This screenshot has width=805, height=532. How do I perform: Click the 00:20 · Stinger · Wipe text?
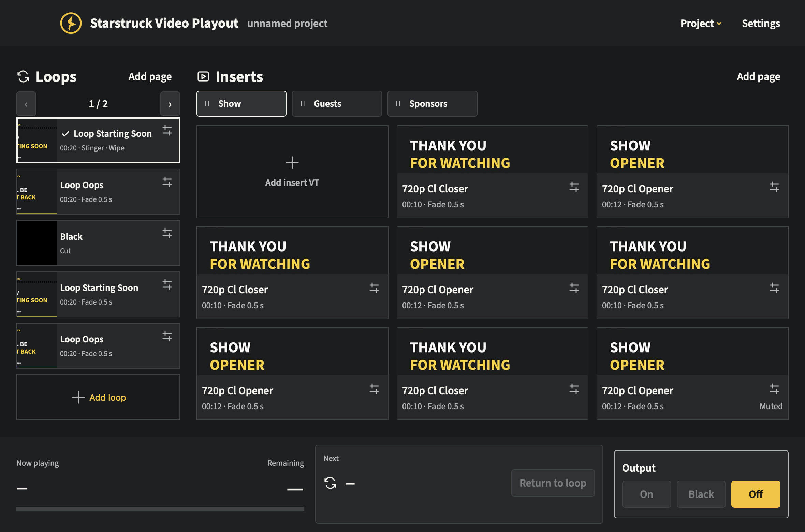pos(92,148)
